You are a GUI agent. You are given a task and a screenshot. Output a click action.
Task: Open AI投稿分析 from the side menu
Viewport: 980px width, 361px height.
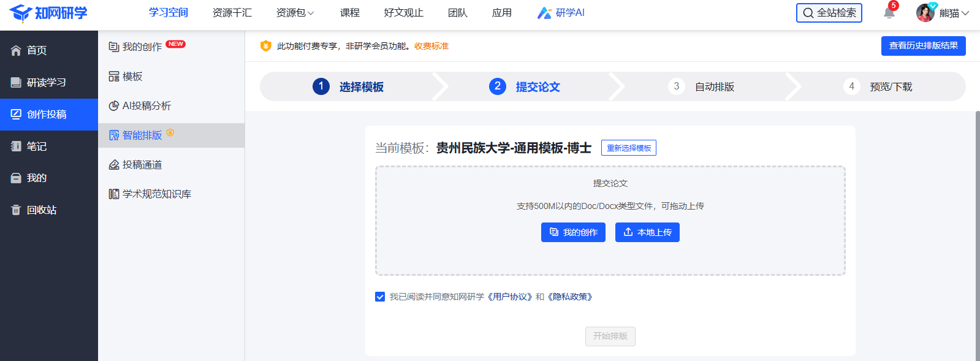tap(146, 106)
